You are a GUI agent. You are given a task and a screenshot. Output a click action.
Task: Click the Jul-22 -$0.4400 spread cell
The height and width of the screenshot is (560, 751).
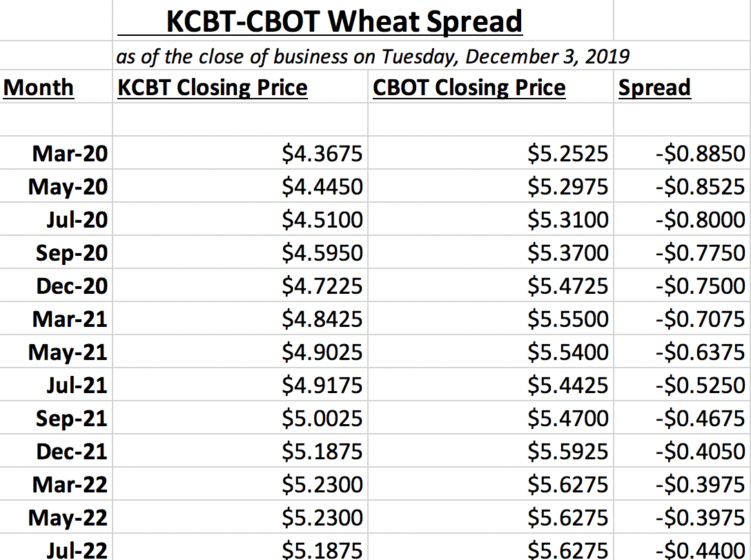click(x=682, y=547)
